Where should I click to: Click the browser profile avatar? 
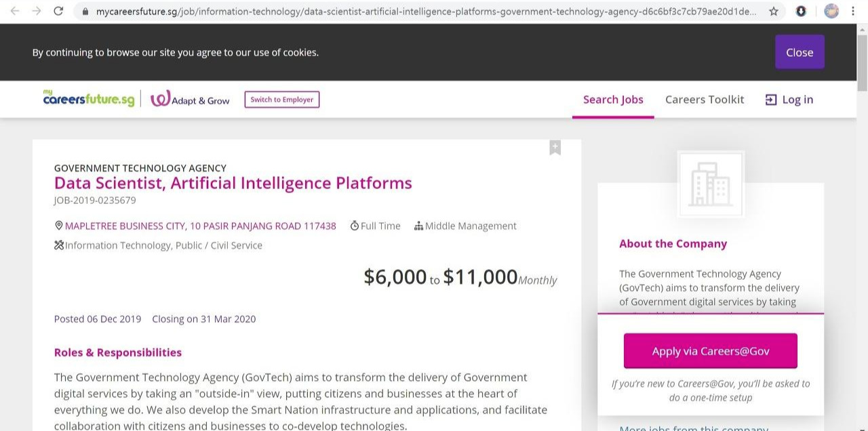click(831, 11)
